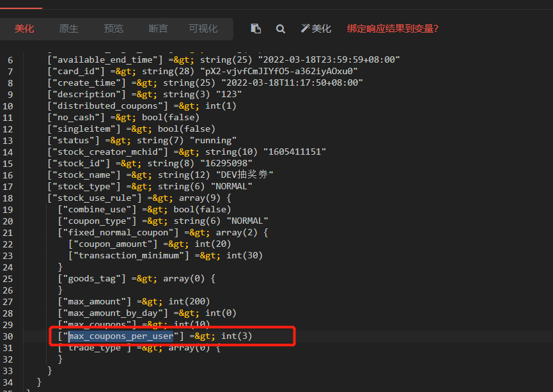Click the card_id value string
Viewport: 553px width, 392px height.
[279, 71]
